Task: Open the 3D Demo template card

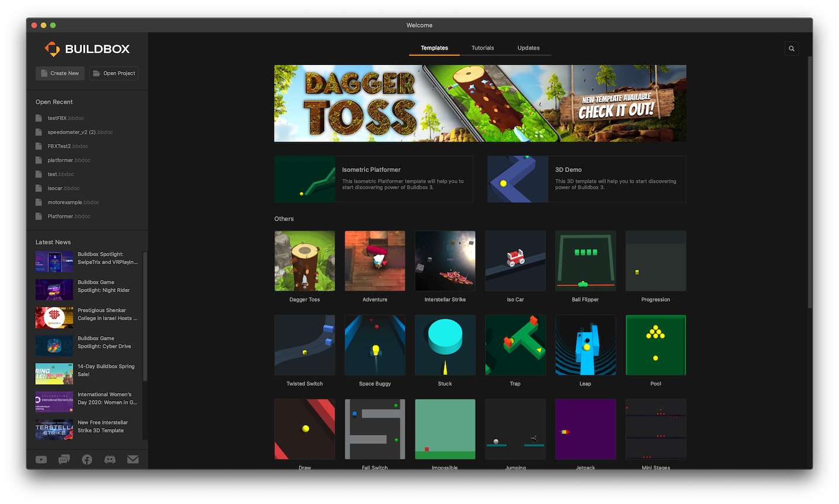Action: click(587, 179)
